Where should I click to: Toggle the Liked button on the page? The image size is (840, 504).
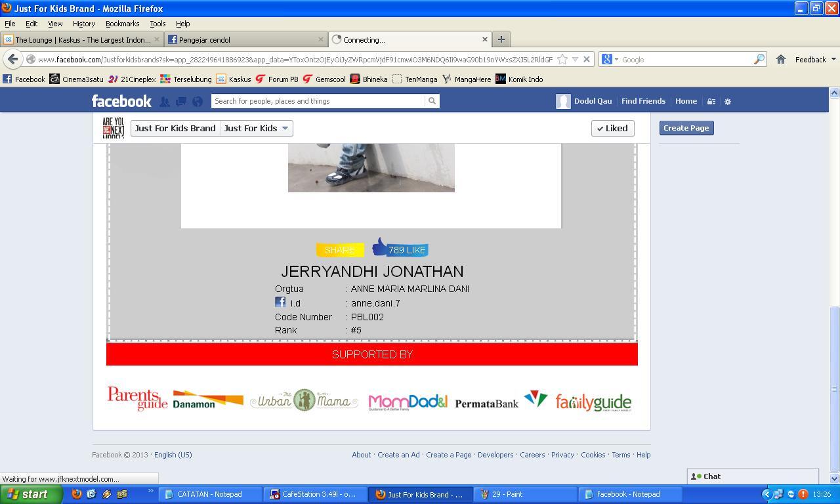click(x=612, y=128)
